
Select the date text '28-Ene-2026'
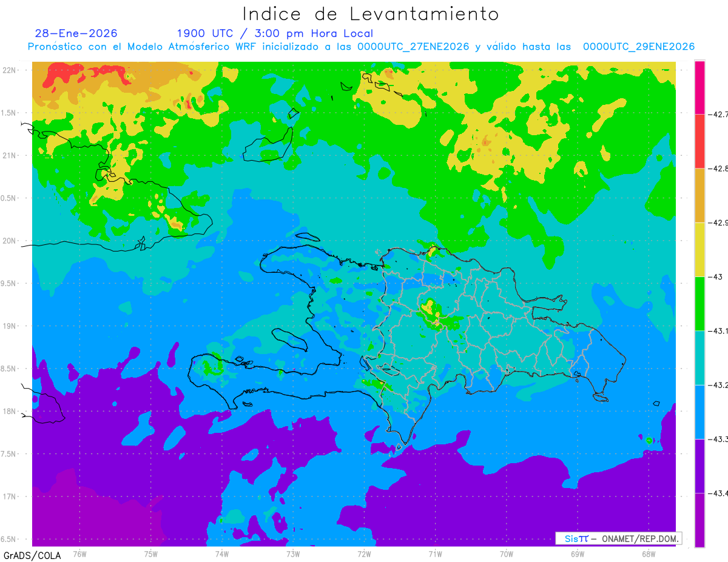(76, 33)
